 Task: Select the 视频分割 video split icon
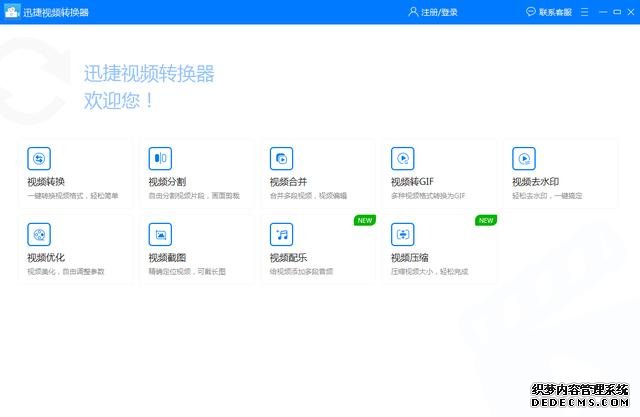click(x=160, y=158)
